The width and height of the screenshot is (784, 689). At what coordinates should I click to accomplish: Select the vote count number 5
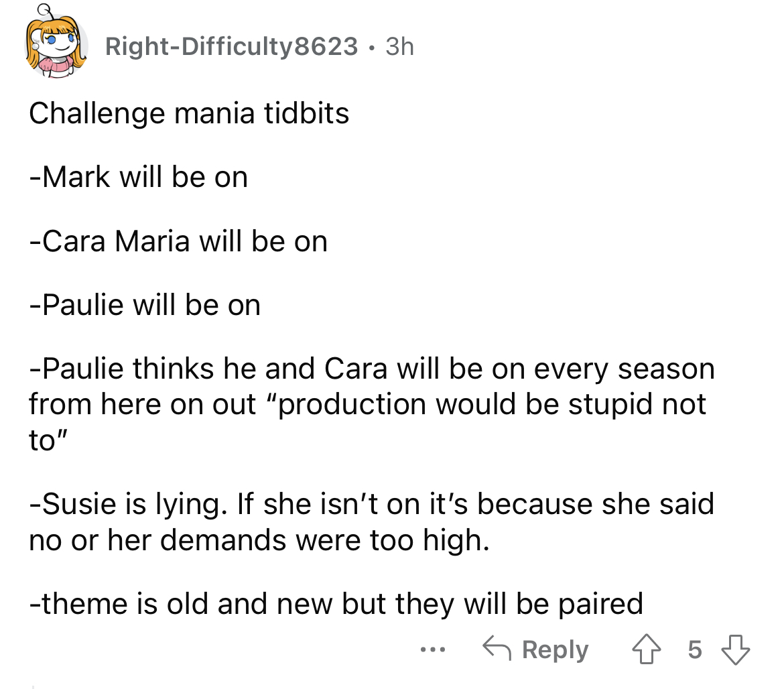(x=694, y=649)
